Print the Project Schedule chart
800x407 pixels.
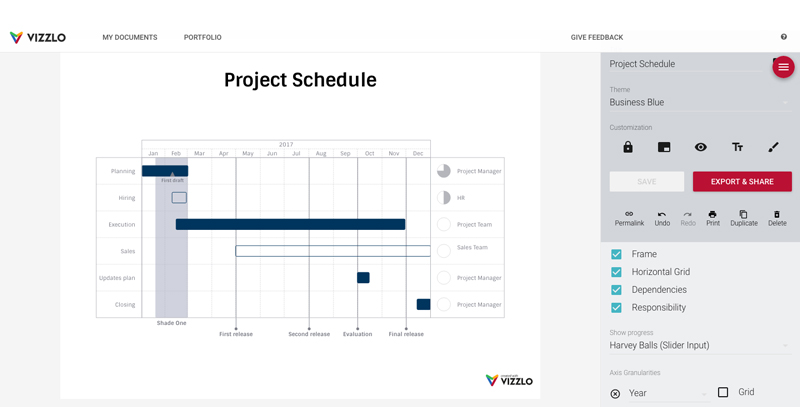pos(713,218)
